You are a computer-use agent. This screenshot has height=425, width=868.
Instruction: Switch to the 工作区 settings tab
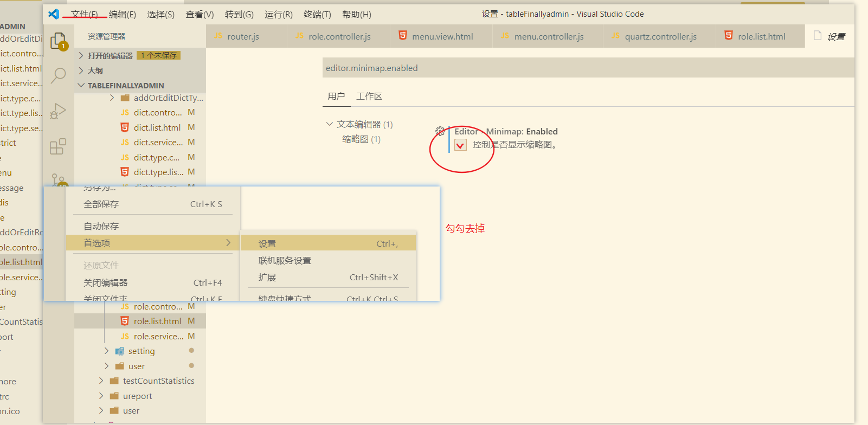pos(369,96)
